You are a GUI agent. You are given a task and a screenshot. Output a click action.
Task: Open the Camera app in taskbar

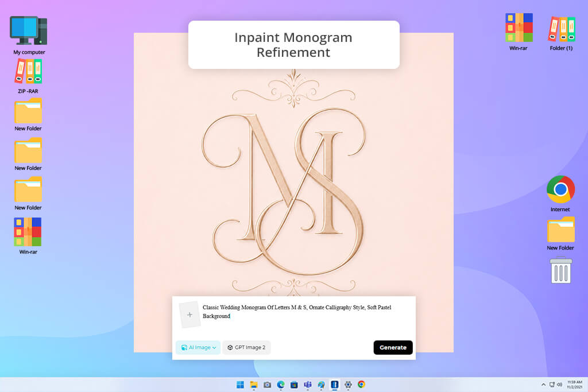click(268, 385)
